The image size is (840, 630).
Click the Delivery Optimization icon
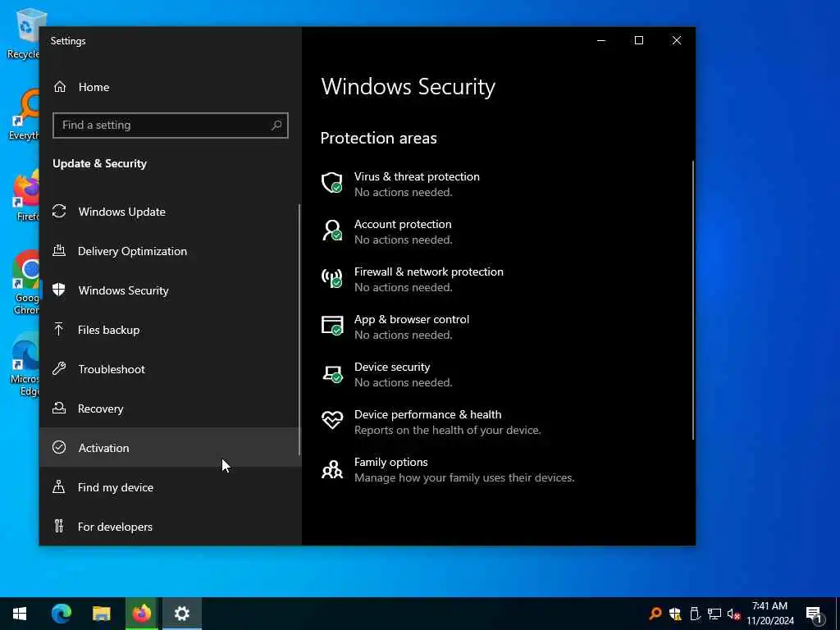(59, 251)
